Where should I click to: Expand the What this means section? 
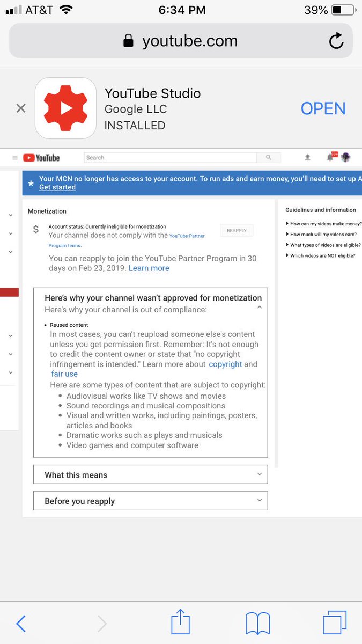click(x=150, y=475)
